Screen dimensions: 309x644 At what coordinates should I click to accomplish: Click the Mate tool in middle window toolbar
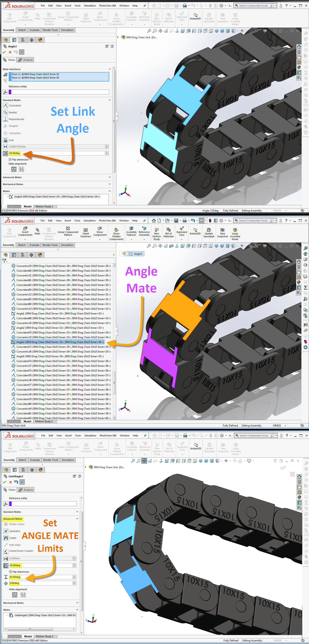[x=37, y=231]
